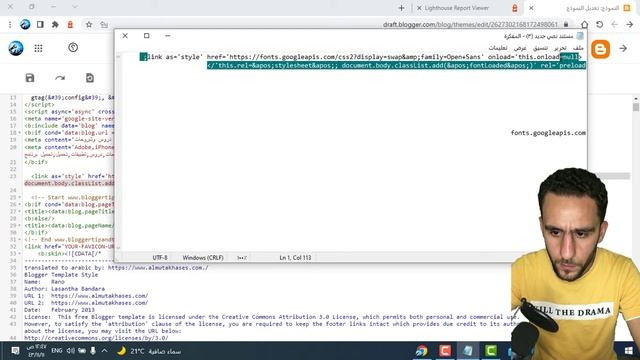This screenshot has height=360, width=640.
Task: Open the Chrome side panel icon
Action: coord(40,24)
